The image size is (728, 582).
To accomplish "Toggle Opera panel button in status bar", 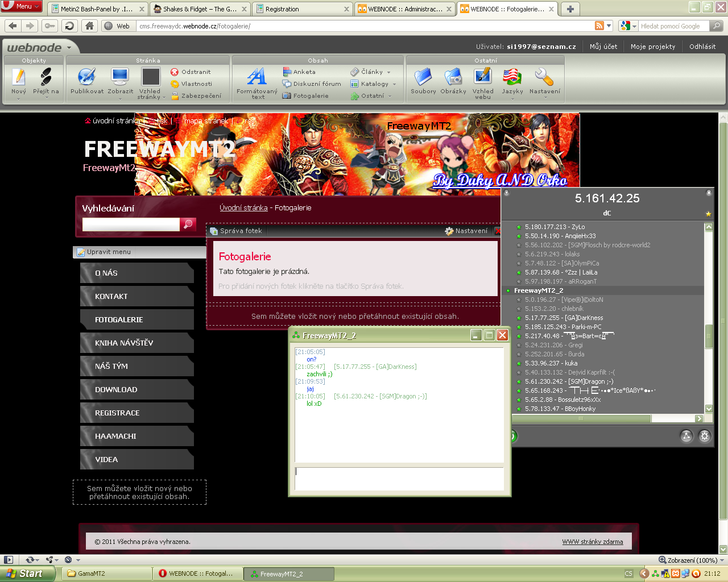I will (9, 560).
